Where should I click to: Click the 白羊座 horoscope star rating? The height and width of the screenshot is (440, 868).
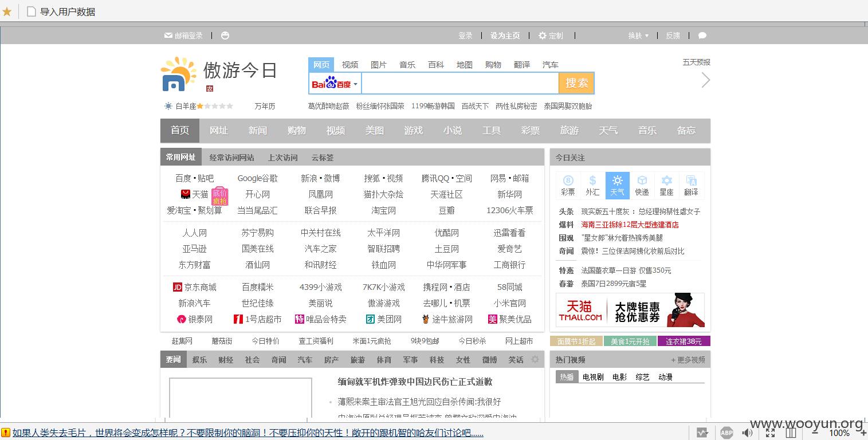[x=215, y=106]
